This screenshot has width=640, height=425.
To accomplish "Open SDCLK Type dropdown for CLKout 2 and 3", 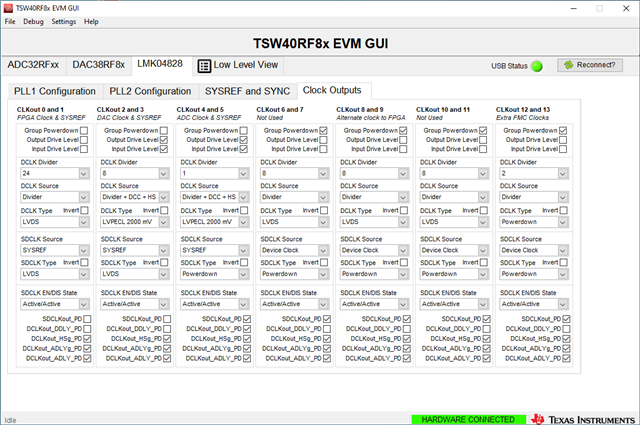I will 135,274.
